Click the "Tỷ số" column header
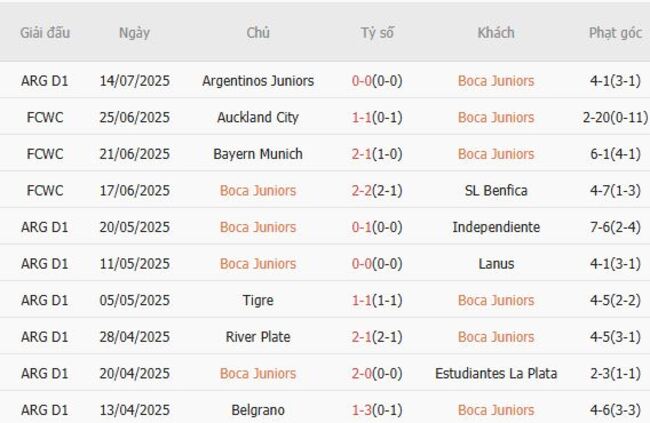This screenshot has height=423, width=650. click(377, 33)
